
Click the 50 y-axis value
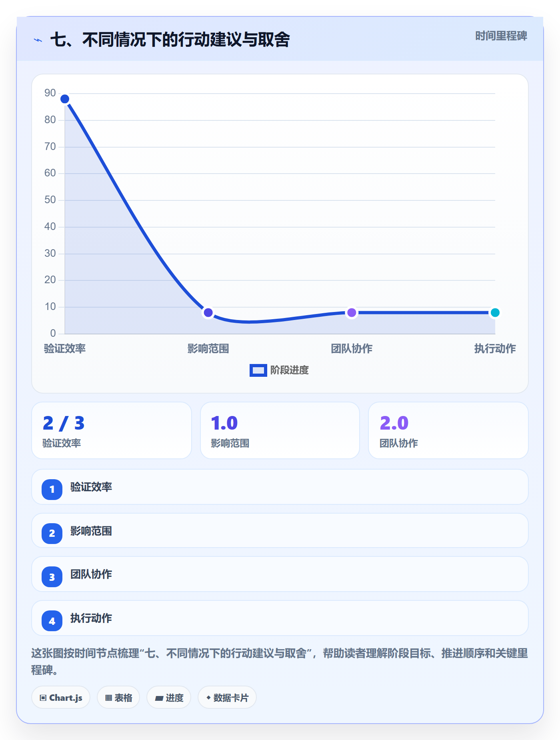[x=50, y=200]
